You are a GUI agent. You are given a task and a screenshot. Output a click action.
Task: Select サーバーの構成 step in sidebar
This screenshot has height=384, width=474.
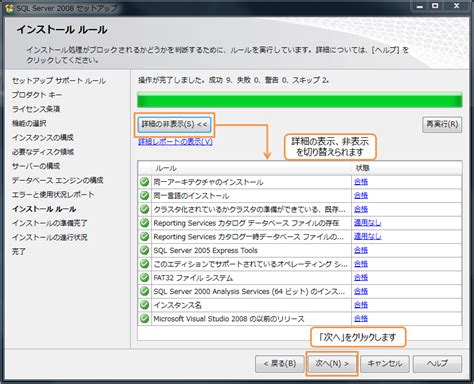[36, 166]
